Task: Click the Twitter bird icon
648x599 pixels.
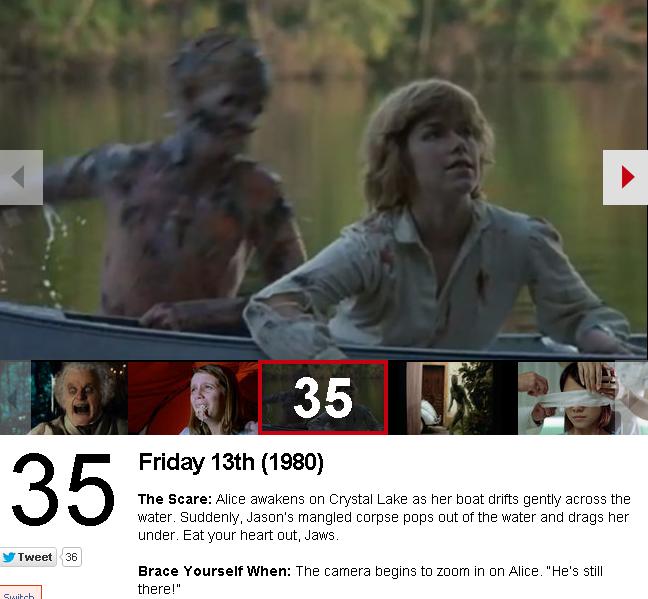Action: click(x=9, y=557)
